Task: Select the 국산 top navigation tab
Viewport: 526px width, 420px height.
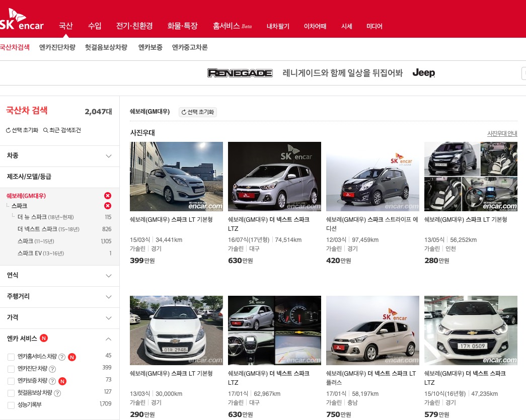Action: 66,26
